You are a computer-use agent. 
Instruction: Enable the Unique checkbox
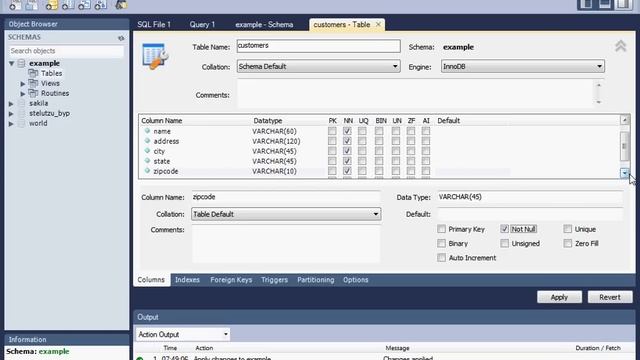pos(568,229)
